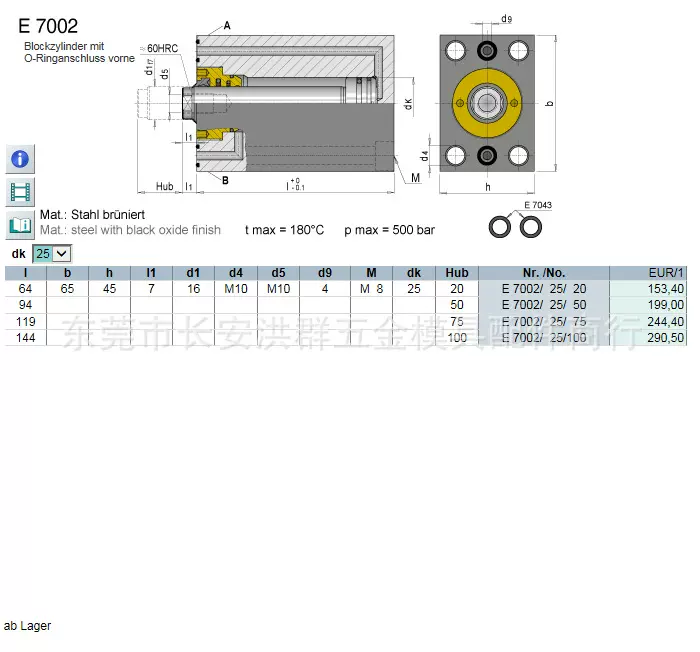700x652 pixels.
Task: Click the yellow ring in front view drawing
Action: (x=487, y=105)
